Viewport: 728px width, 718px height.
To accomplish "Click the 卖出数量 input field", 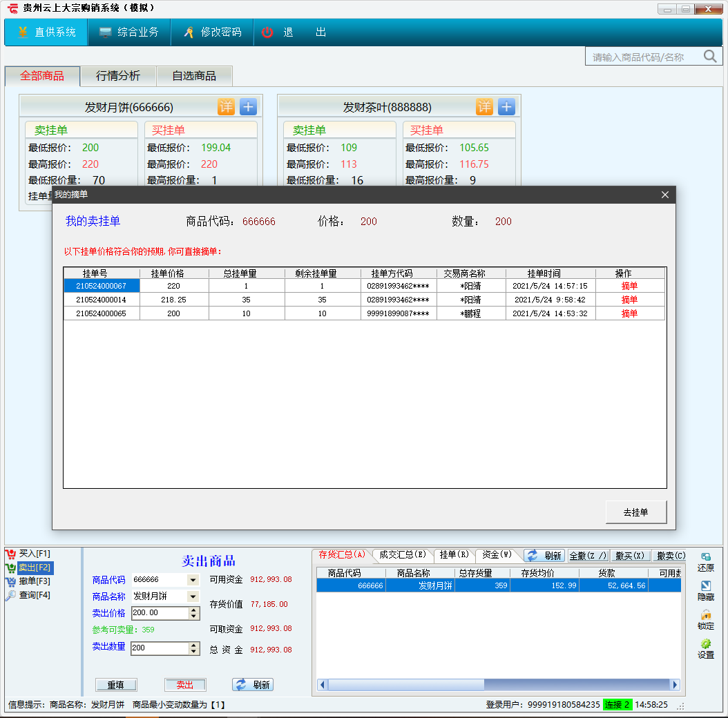I will tap(160, 648).
